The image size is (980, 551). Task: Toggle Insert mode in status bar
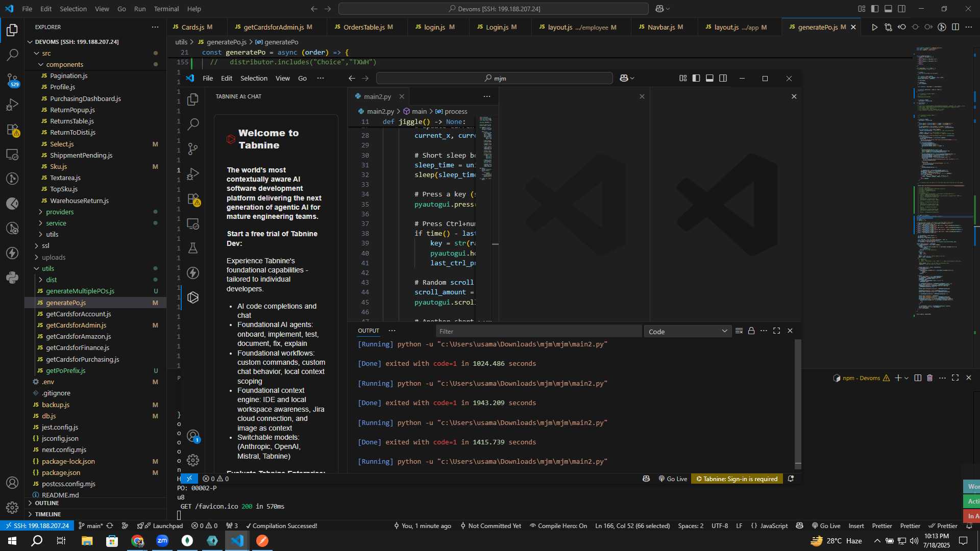[x=856, y=526]
